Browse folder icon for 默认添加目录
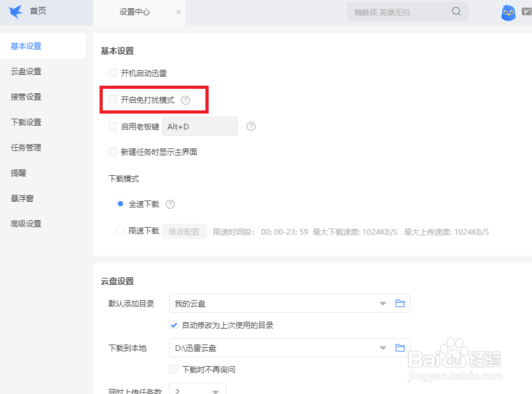This screenshot has width=532, height=394. (400, 303)
